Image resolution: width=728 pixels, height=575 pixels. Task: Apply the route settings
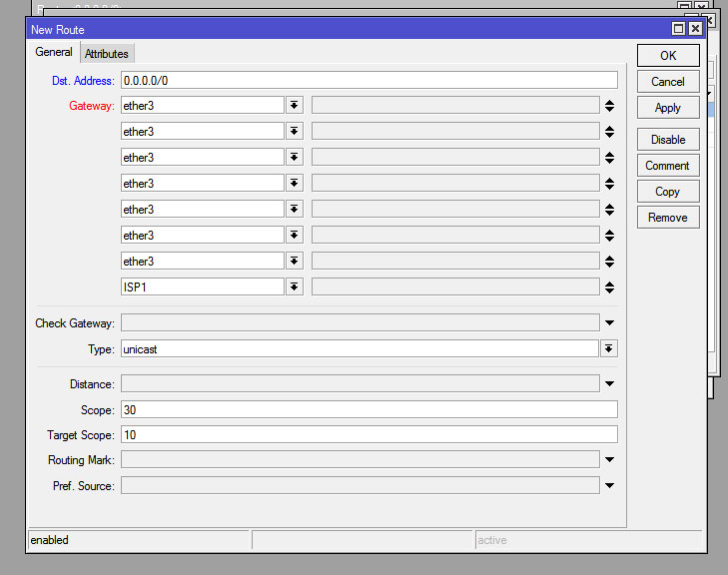[x=667, y=108]
